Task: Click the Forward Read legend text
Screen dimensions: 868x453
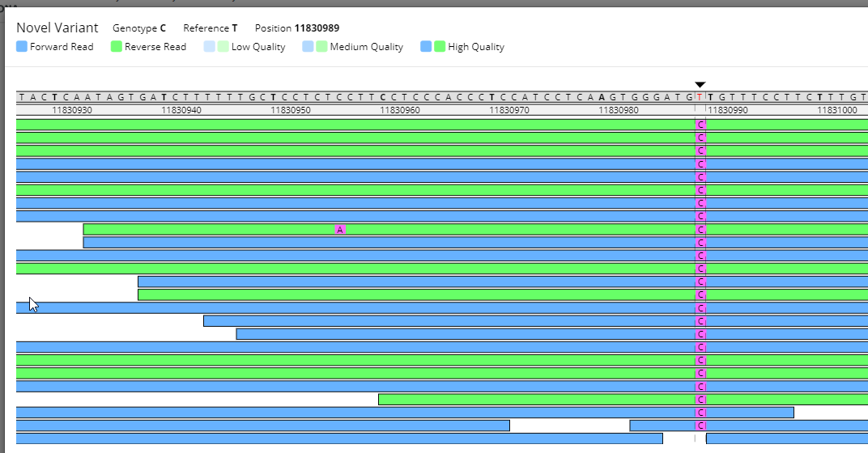Action: pyautogui.click(x=62, y=47)
